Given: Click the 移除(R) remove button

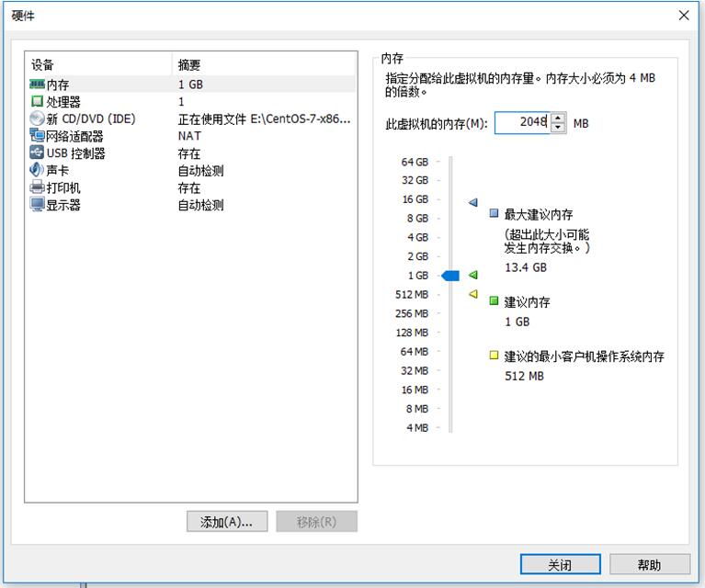Looking at the screenshot, I should click(x=316, y=522).
